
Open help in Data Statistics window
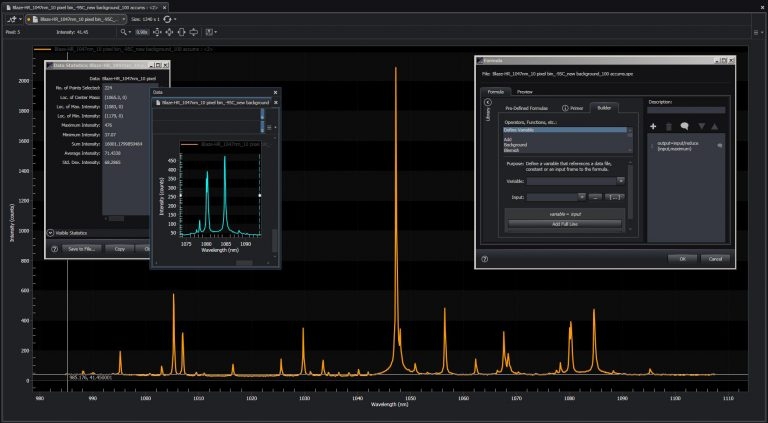click(54, 249)
